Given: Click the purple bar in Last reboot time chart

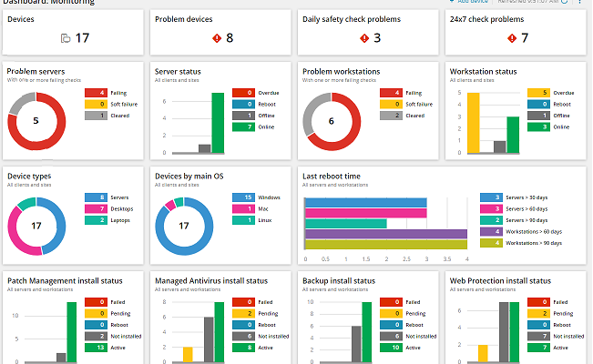Looking at the screenshot, I should pyautogui.click(x=386, y=234).
